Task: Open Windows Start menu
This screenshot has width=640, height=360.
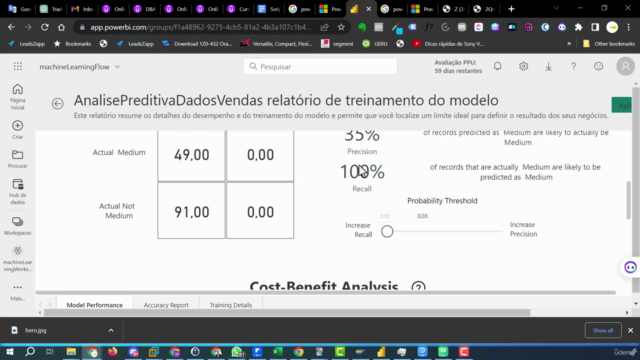Action: 9,352
